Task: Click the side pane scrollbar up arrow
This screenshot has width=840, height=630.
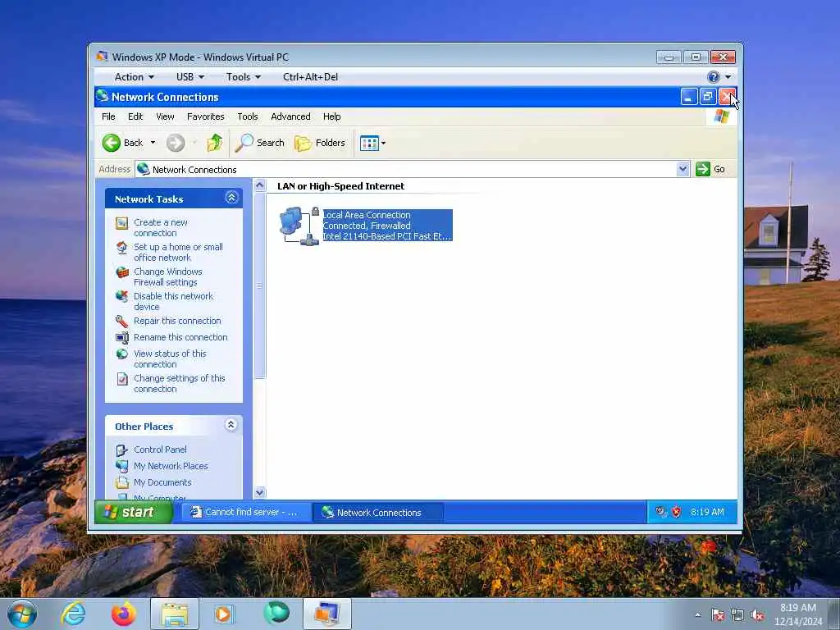Action: 260,185
